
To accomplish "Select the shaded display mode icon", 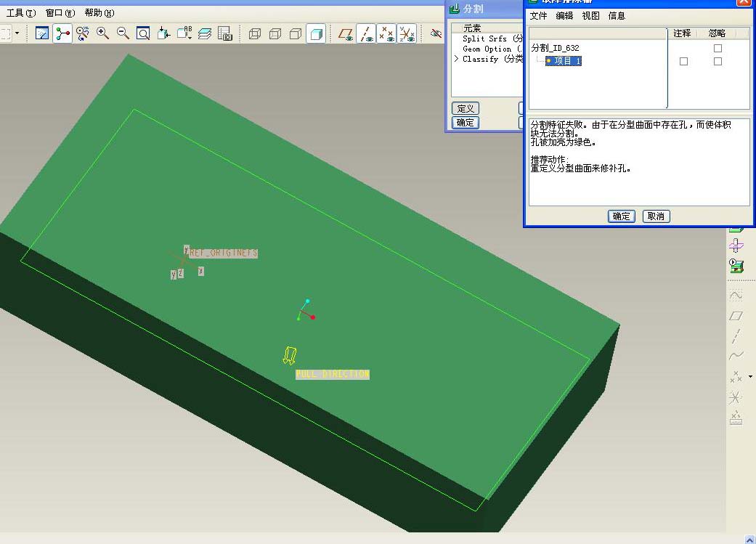I will pos(316,33).
